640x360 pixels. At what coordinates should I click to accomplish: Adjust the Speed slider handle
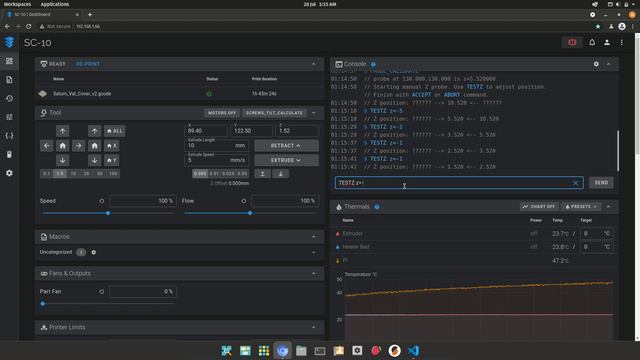(108, 213)
